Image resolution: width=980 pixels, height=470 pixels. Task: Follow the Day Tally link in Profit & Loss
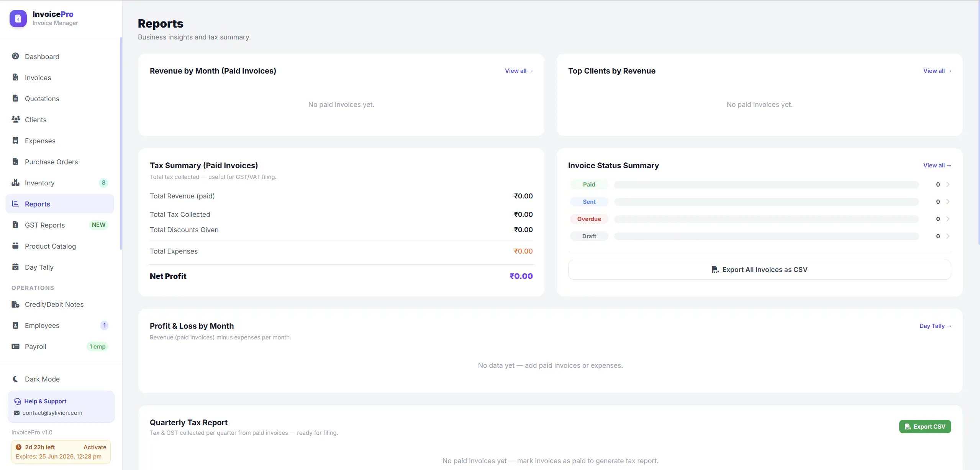[x=935, y=326]
